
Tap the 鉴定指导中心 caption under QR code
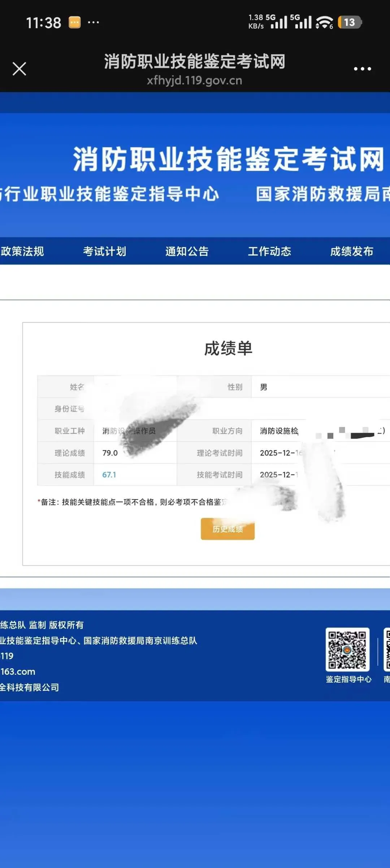click(x=348, y=679)
